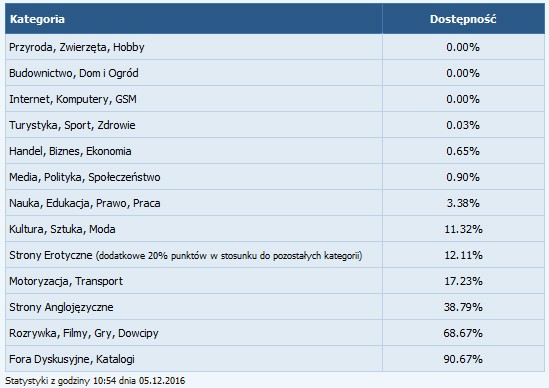549x388 pixels.
Task: Click the 17.23% availability value
Action: pos(463,281)
